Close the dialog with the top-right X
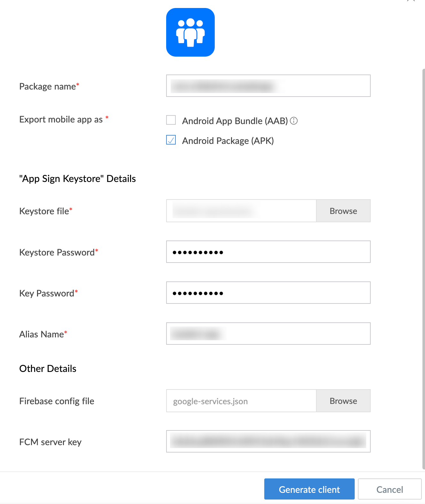This screenshot has height=504, width=425. click(411, 1)
